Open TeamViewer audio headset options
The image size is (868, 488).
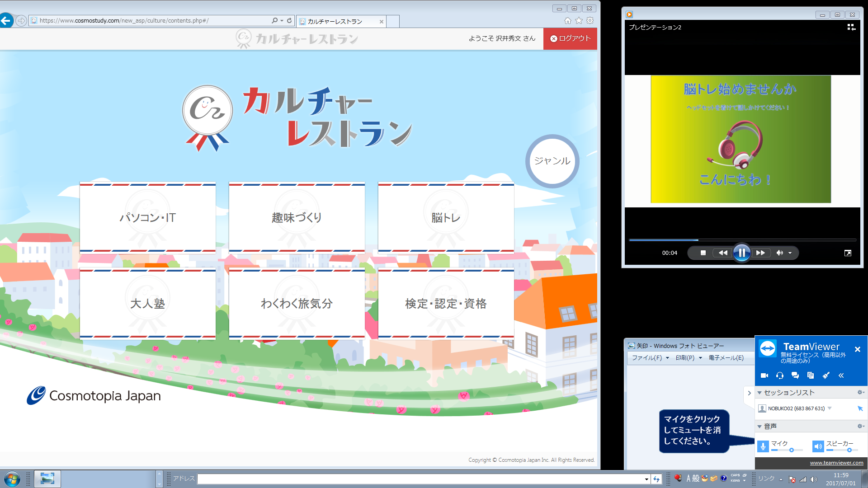tap(780, 375)
